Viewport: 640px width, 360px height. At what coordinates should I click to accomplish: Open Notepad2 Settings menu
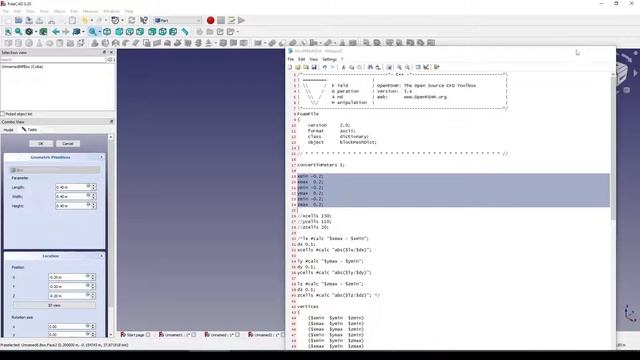coord(329,59)
